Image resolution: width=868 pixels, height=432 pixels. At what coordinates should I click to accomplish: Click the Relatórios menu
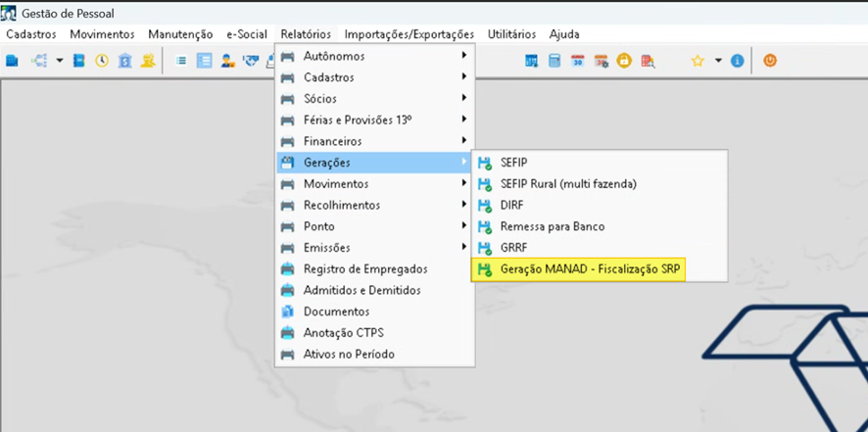[306, 34]
